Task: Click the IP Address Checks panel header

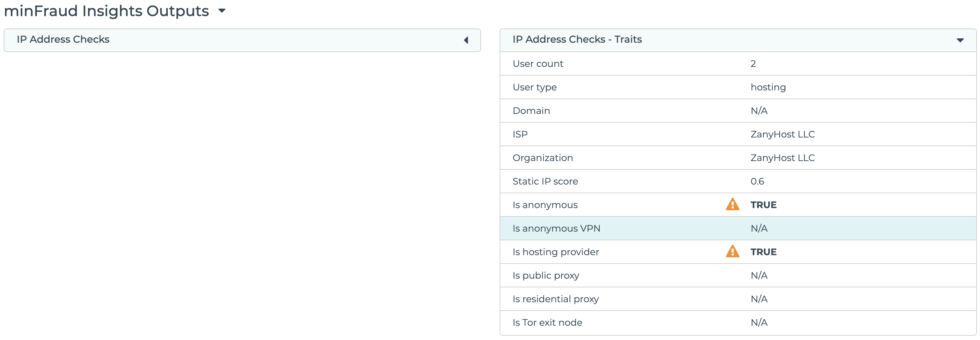Action: [63, 40]
